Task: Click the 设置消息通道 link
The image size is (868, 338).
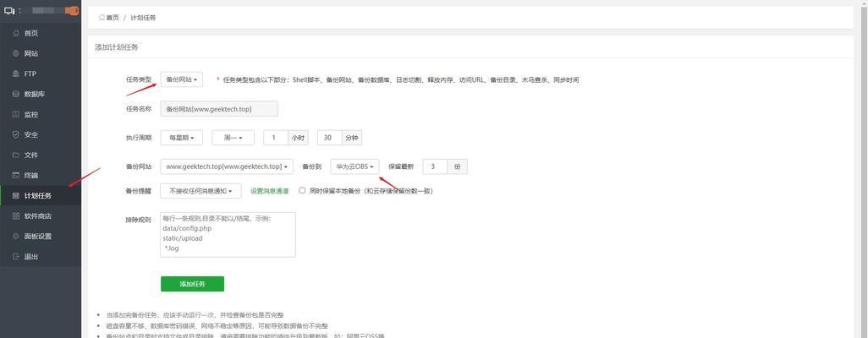Action: coord(269,191)
